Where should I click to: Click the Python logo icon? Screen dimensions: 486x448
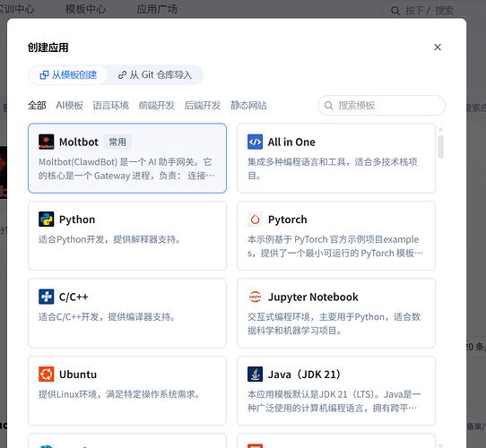point(47,219)
